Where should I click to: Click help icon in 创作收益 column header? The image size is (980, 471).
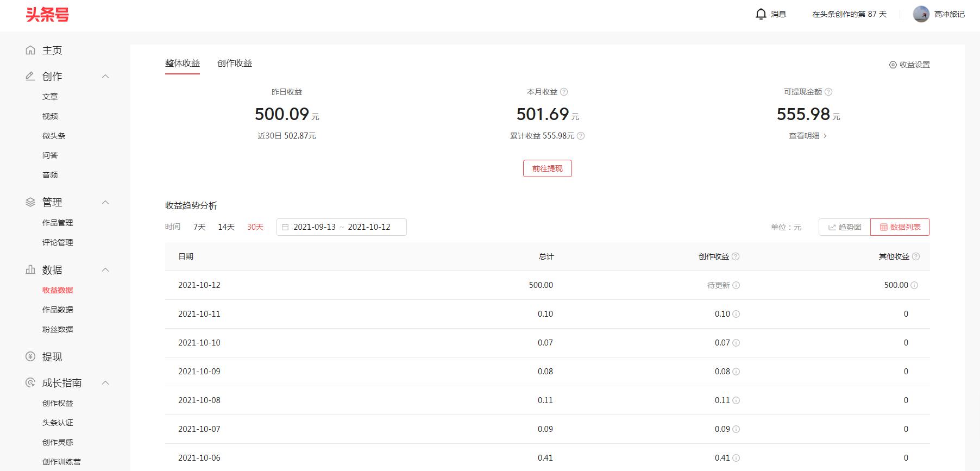(736, 256)
